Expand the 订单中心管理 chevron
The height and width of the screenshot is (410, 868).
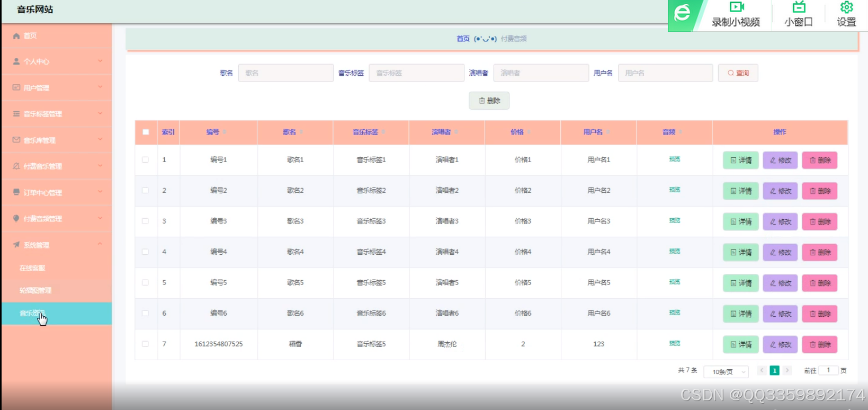(x=100, y=192)
